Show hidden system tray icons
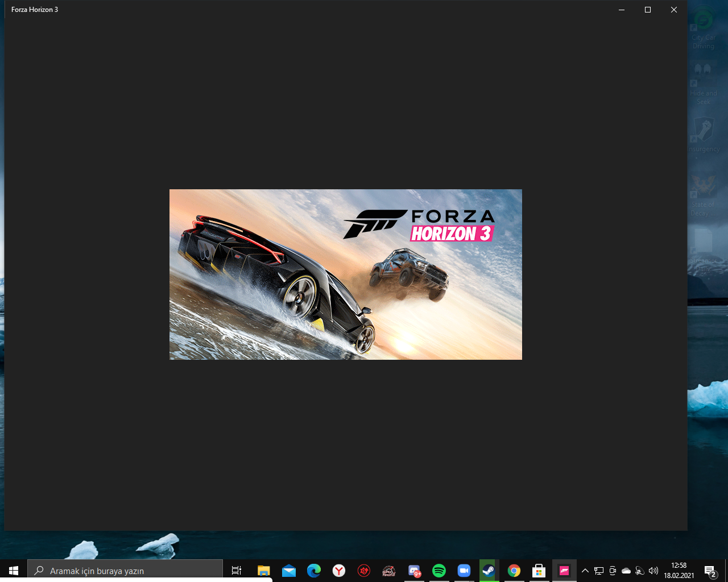728x582 pixels. (585, 571)
